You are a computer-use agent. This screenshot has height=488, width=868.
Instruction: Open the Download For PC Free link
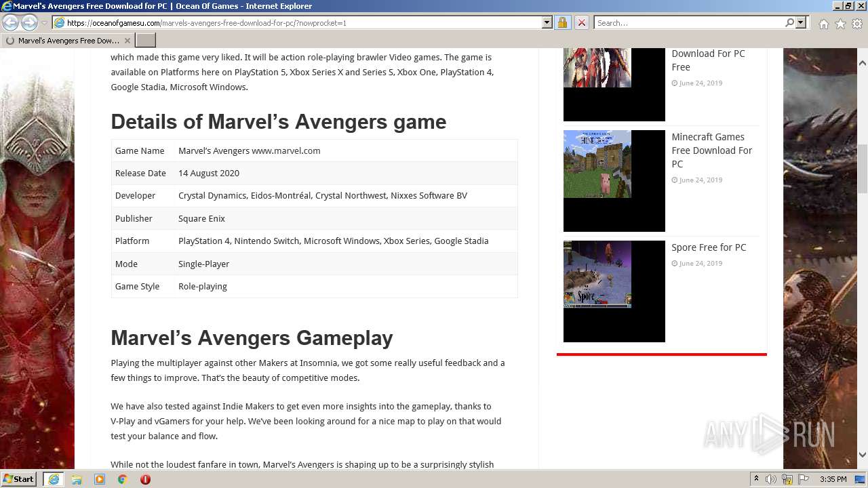[x=708, y=60]
